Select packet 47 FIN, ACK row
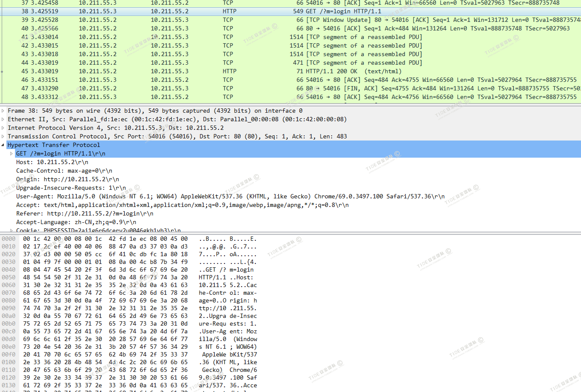This screenshot has height=392, width=581. (x=375, y=88)
